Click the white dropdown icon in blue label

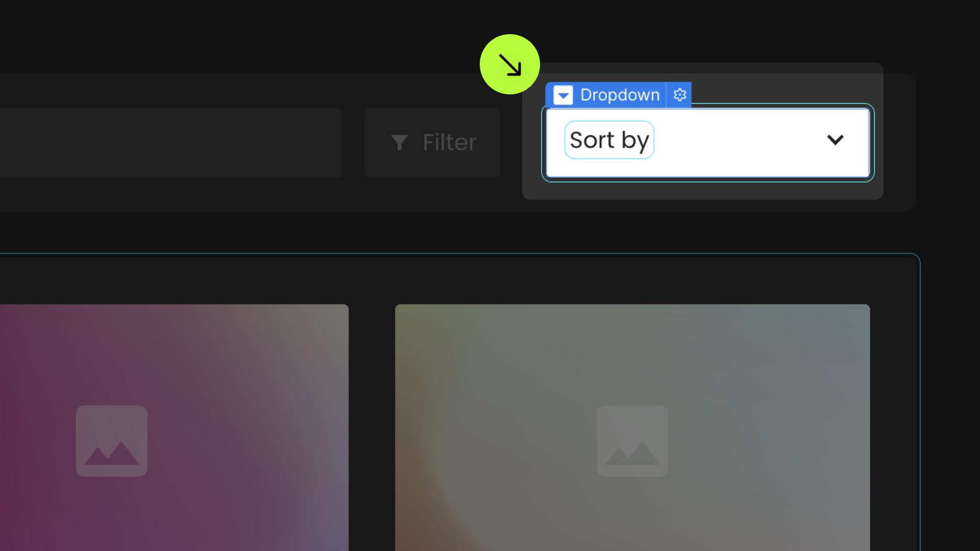click(563, 95)
